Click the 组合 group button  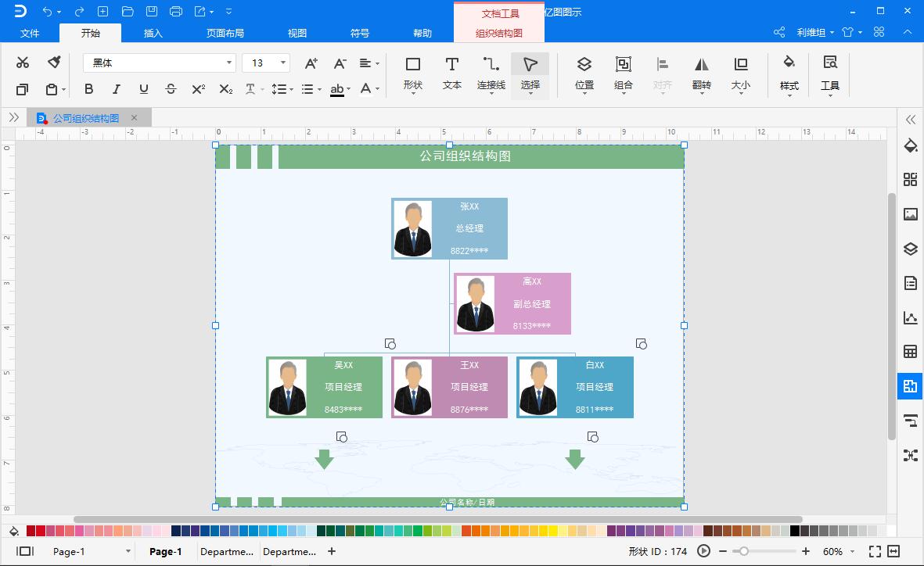pyautogui.click(x=623, y=75)
